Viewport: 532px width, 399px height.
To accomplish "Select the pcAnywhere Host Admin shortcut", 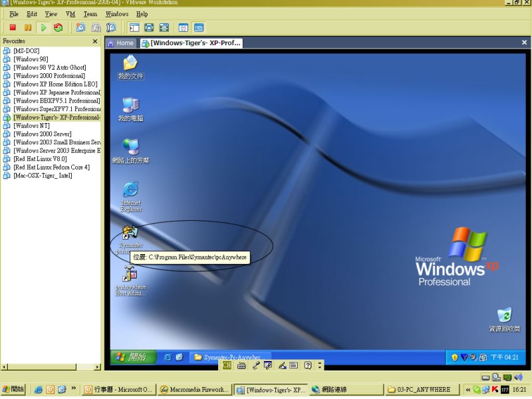I will 130,281.
